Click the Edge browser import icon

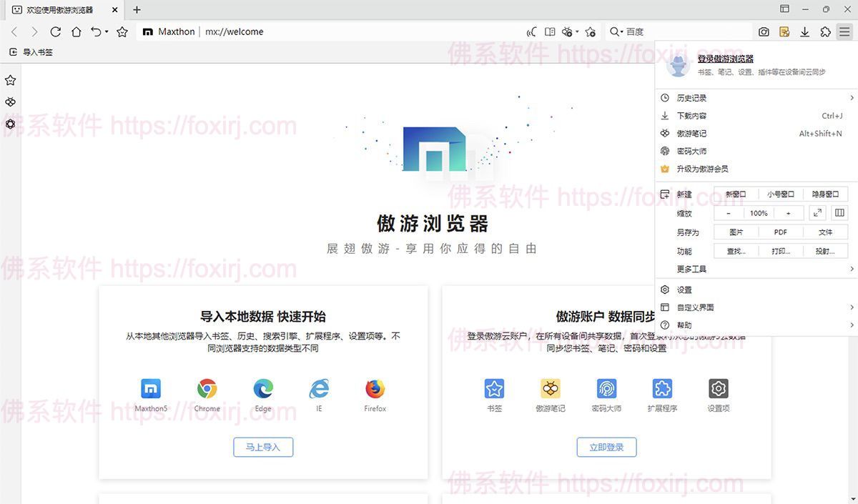click(x=262, y=389)
